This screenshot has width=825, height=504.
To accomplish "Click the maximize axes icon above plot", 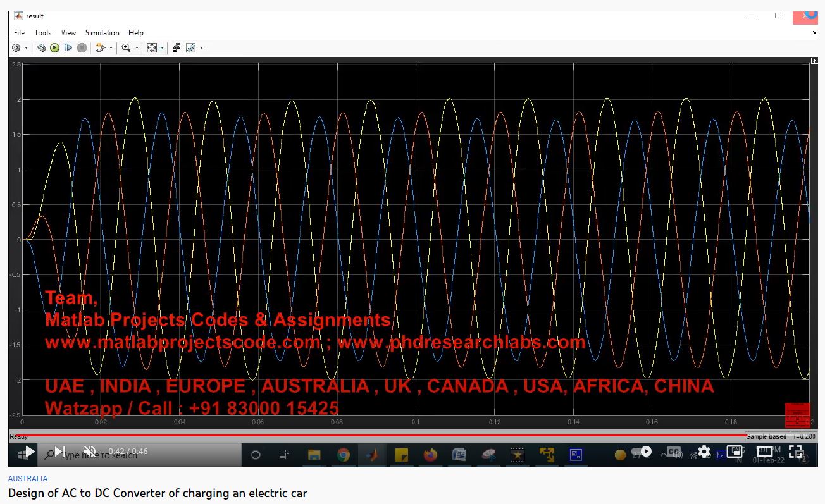I will click(814, 61).
